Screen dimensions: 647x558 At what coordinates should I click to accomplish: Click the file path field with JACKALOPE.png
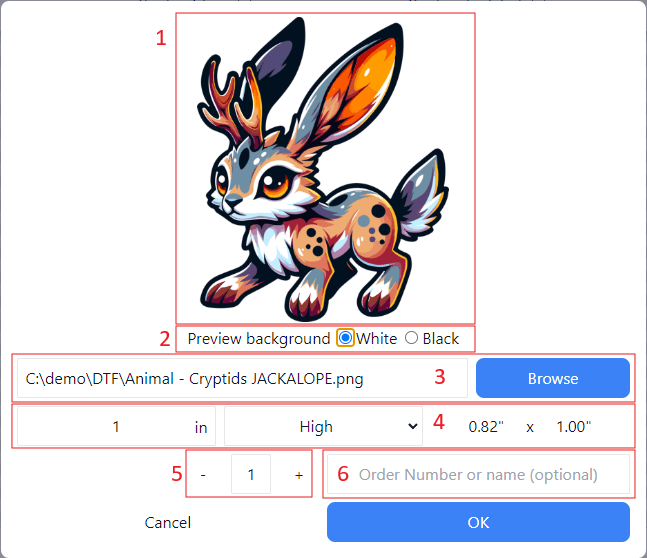(227, 379)
